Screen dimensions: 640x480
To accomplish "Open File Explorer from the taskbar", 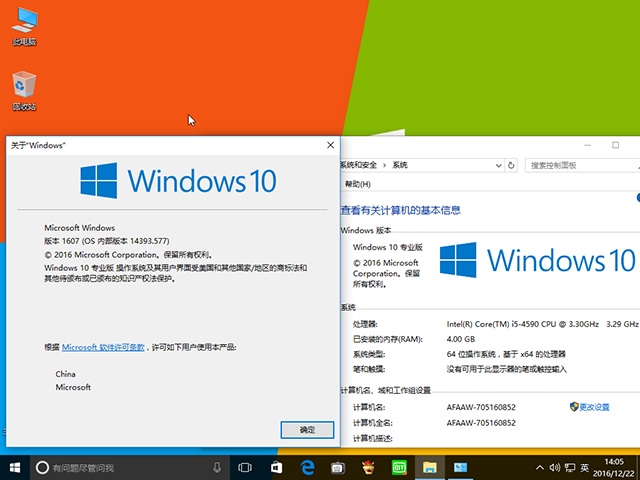I will (429, 467).
